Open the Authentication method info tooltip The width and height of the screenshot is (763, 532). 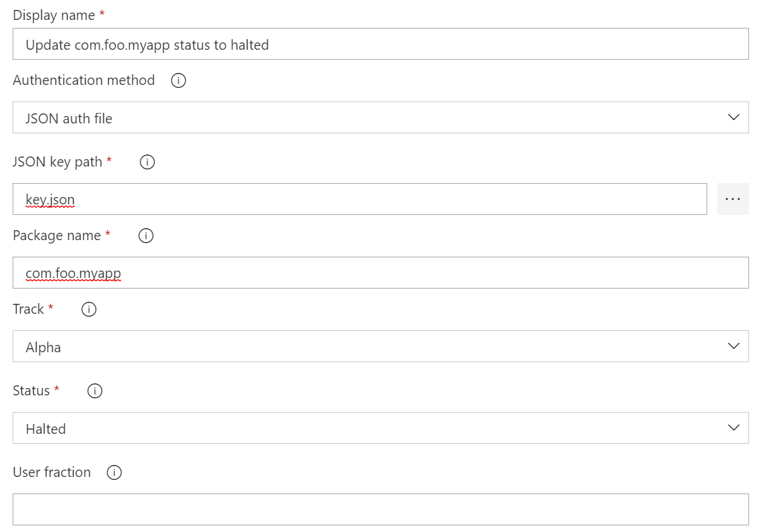pos(178,80)
